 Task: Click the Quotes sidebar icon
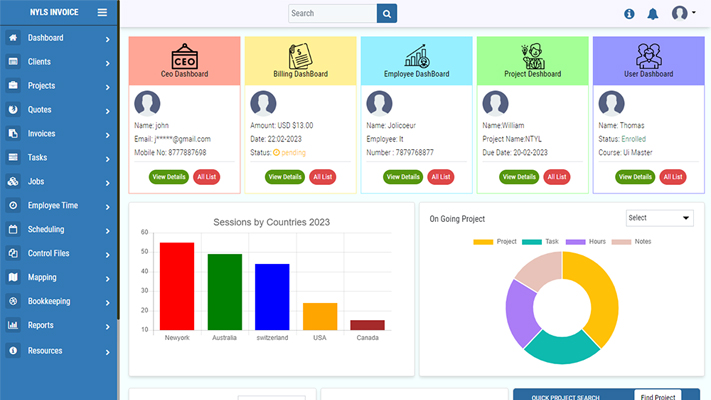click(13, 109)
